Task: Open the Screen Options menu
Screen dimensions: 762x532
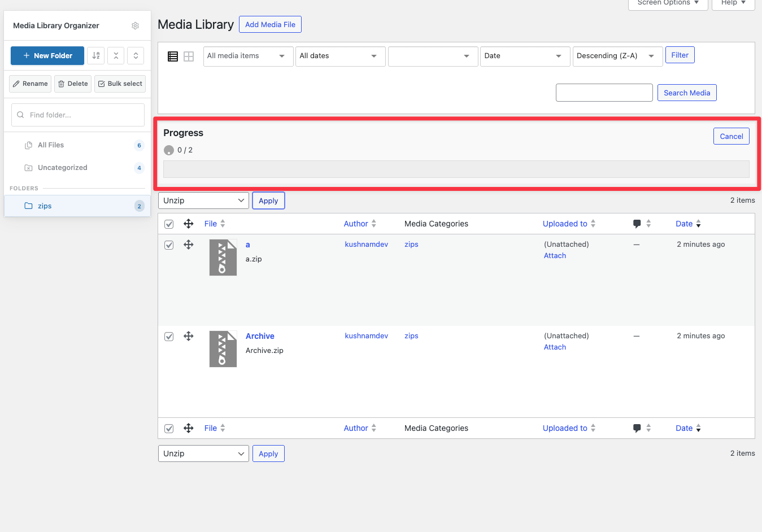Action: pos(668,3)
